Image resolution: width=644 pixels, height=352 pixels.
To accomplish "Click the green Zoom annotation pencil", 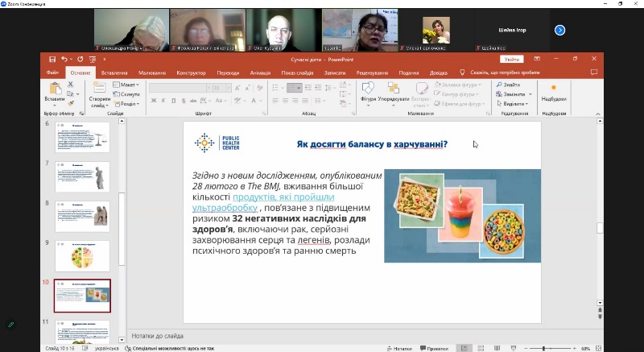I will tap(11, 325).
